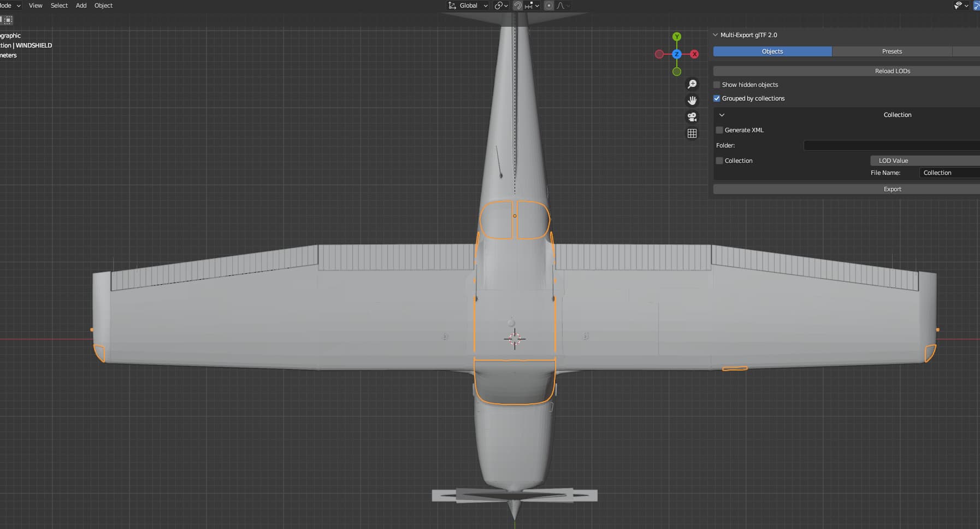
Task: Toggle the snapping magnet icon
Action: pos(518,5)
